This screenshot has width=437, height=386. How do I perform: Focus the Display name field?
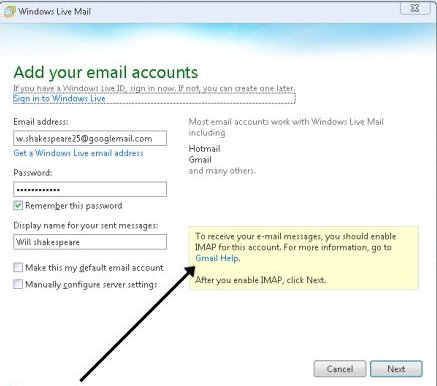[x=90, y=242]
